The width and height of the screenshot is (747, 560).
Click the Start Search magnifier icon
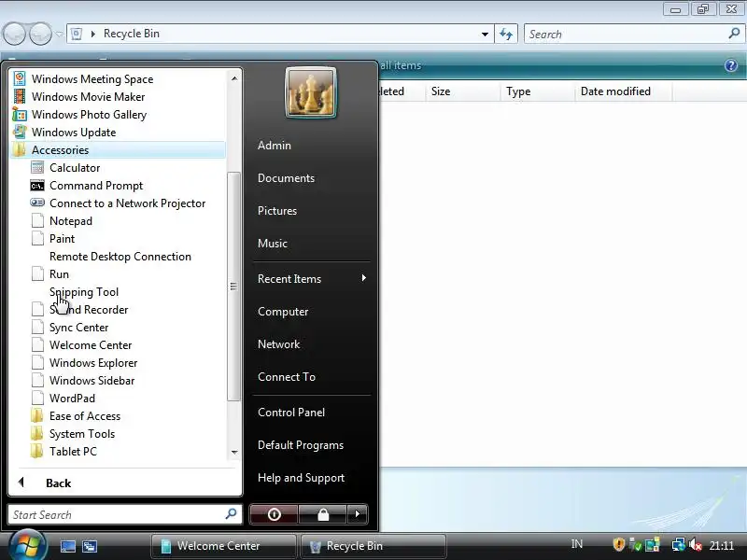(x=231, y=514)
